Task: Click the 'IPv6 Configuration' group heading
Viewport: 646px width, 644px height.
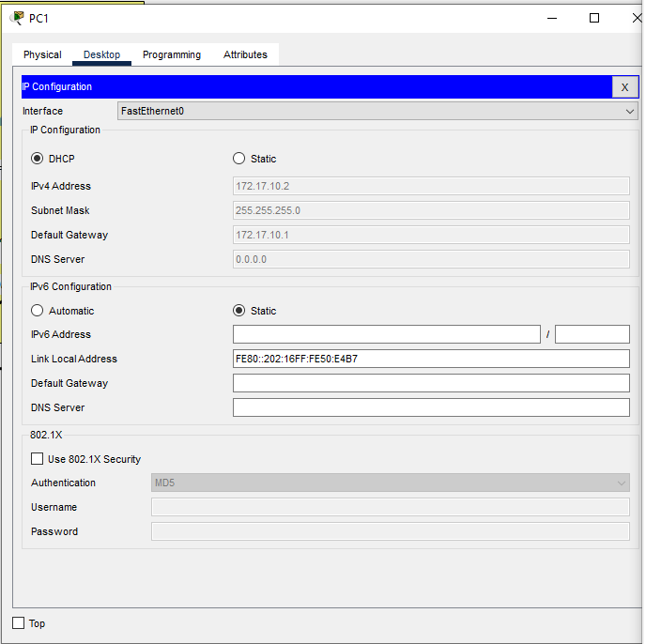Action: 70,286
